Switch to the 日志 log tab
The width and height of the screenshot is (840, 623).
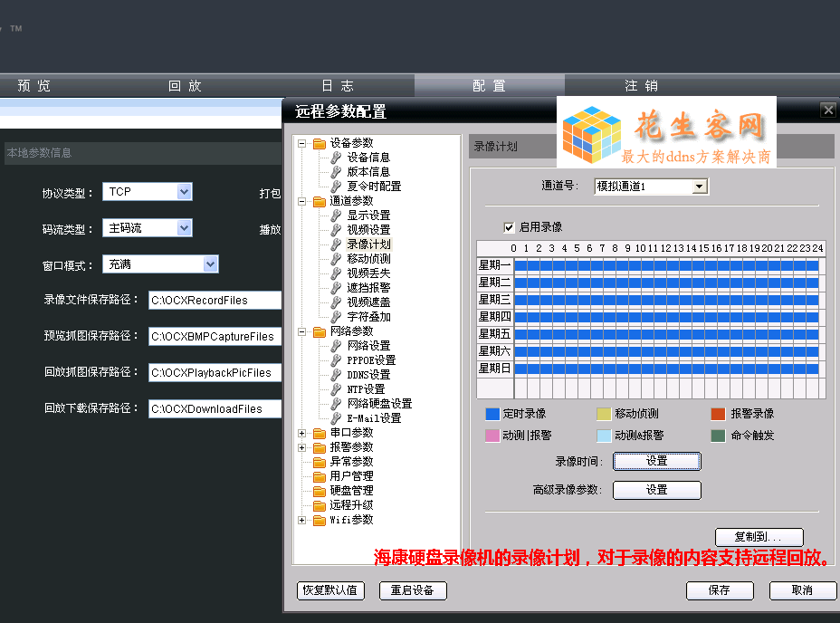point(337,86)
